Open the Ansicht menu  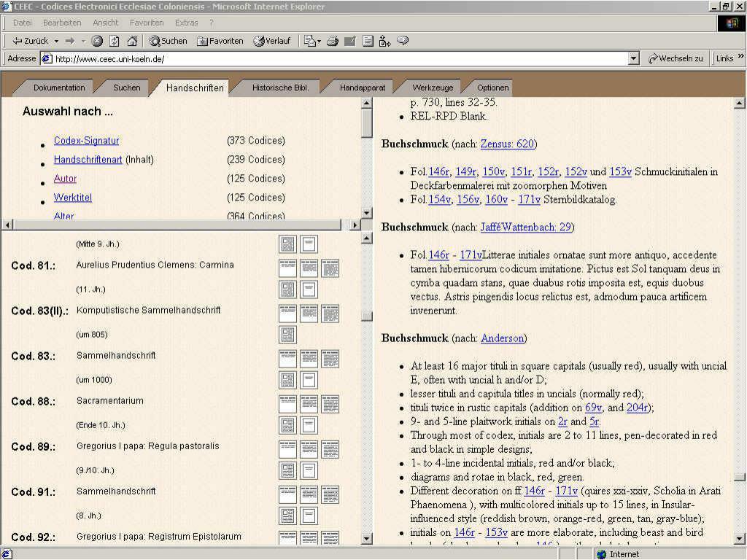(105, 23)
